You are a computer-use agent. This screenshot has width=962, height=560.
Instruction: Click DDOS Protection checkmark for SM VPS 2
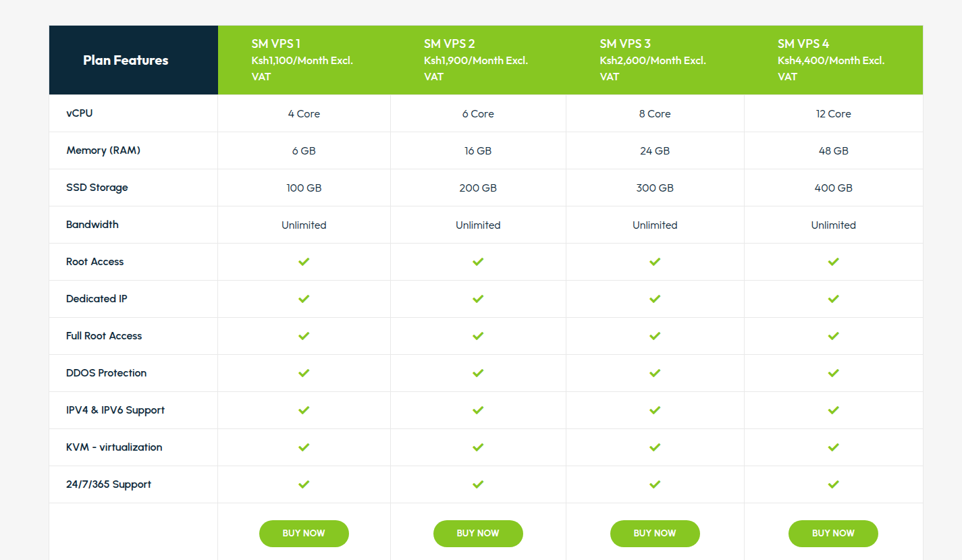tap(478, 373)
